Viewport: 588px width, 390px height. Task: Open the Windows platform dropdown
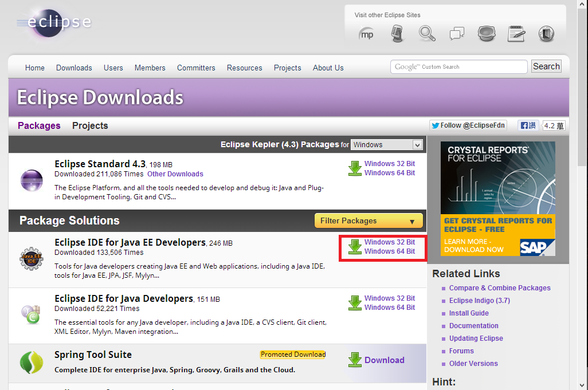coord(387,145)
